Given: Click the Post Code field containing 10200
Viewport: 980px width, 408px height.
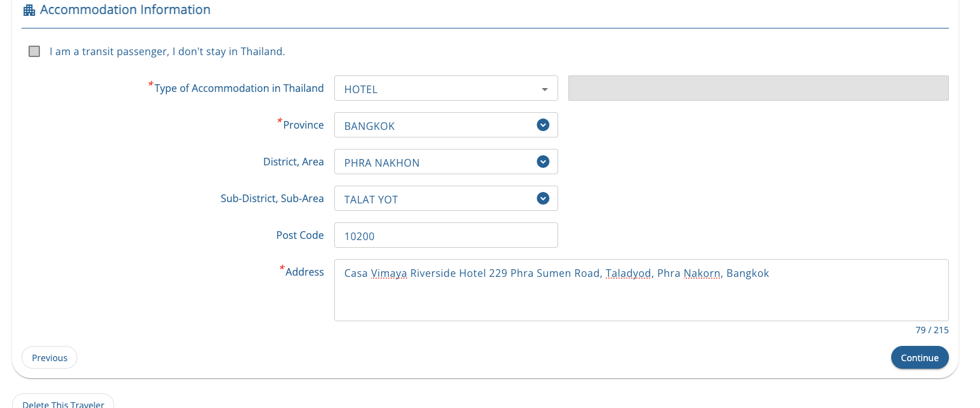Looking at the screenshot, I should (x=445, y=236).
